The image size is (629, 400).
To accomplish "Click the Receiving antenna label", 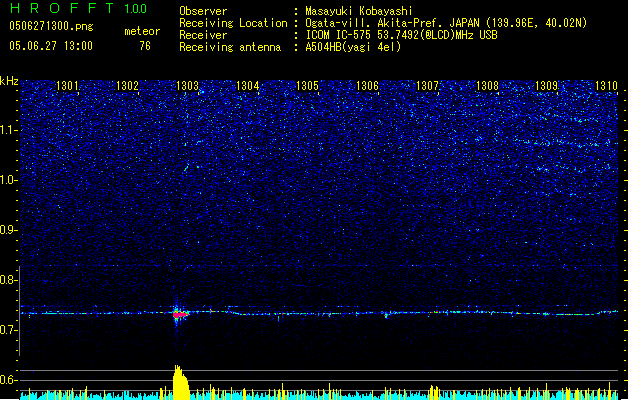I will (230, 47).
